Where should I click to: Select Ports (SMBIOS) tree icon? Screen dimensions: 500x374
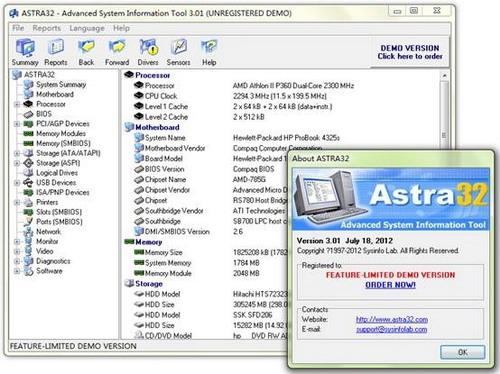[x=29, y=222]
